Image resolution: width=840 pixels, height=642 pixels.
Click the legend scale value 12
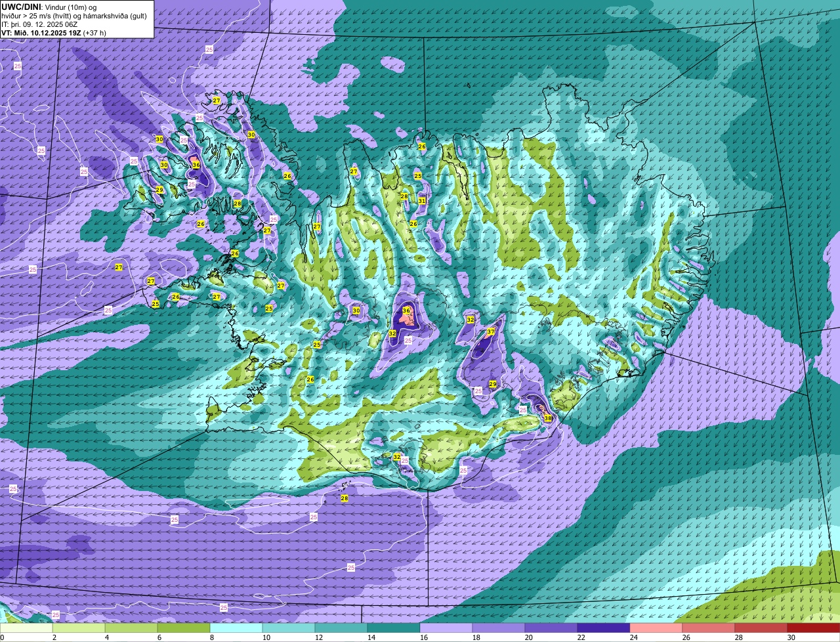[318, 637]
